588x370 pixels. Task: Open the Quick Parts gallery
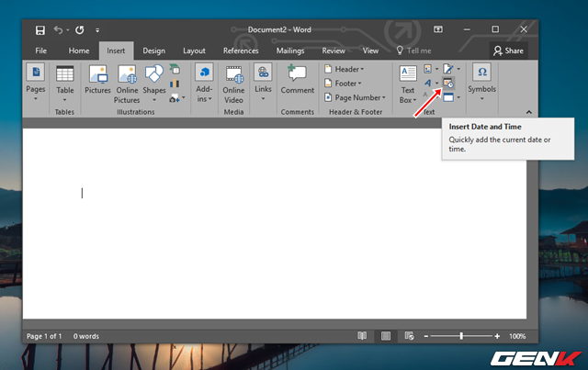pos(431,69)
